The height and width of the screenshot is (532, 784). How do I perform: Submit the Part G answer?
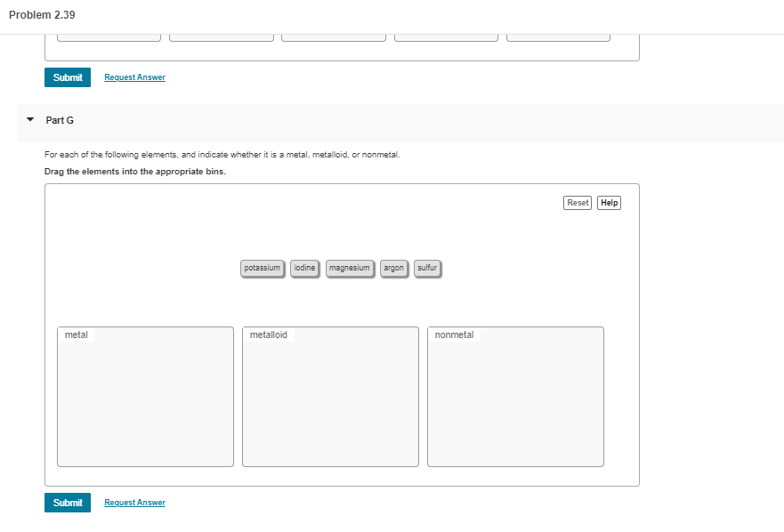pos(67,502)
